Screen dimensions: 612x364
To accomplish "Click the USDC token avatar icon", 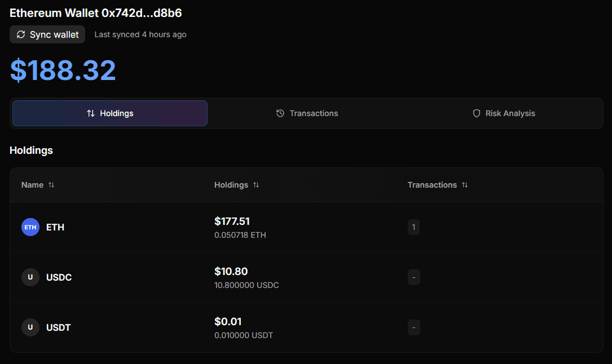I will (30, 277).
